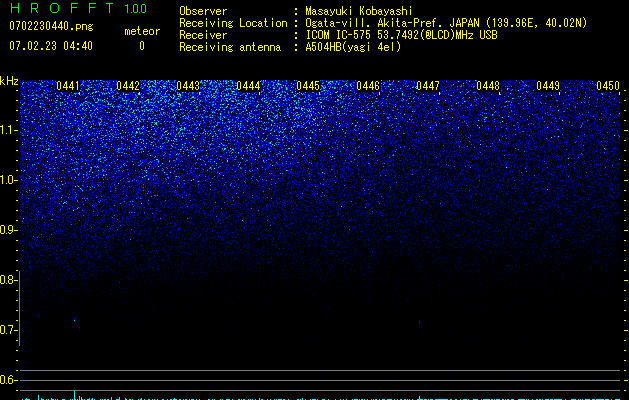Click time marker 0449
629x400 pixels.
point(548,86)
